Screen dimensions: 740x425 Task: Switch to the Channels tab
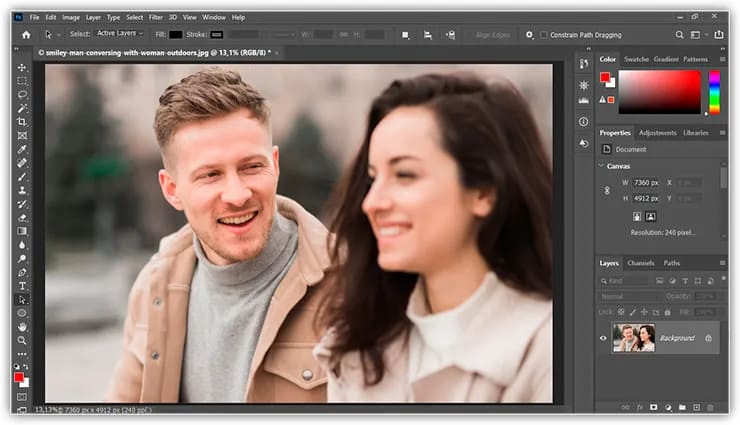[640, 263]
